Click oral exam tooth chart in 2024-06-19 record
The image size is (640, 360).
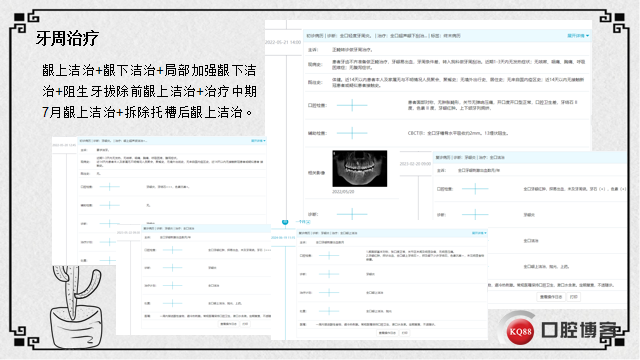tap(329, 256)
